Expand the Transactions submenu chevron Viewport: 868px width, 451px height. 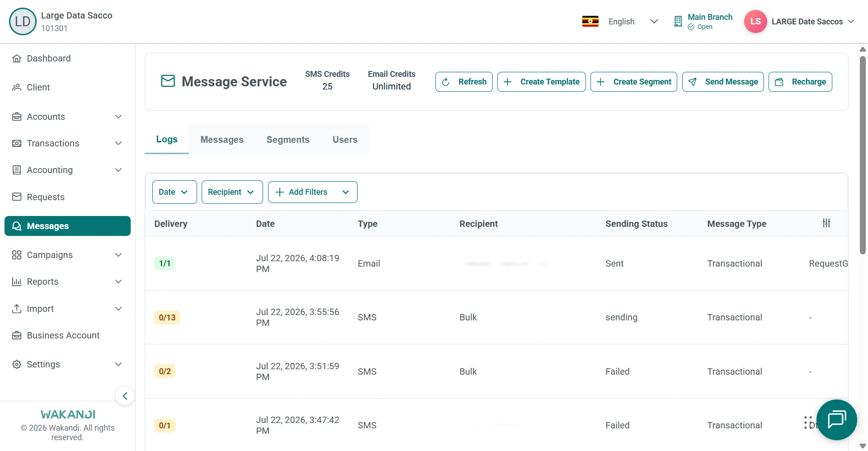click(118, 143)
